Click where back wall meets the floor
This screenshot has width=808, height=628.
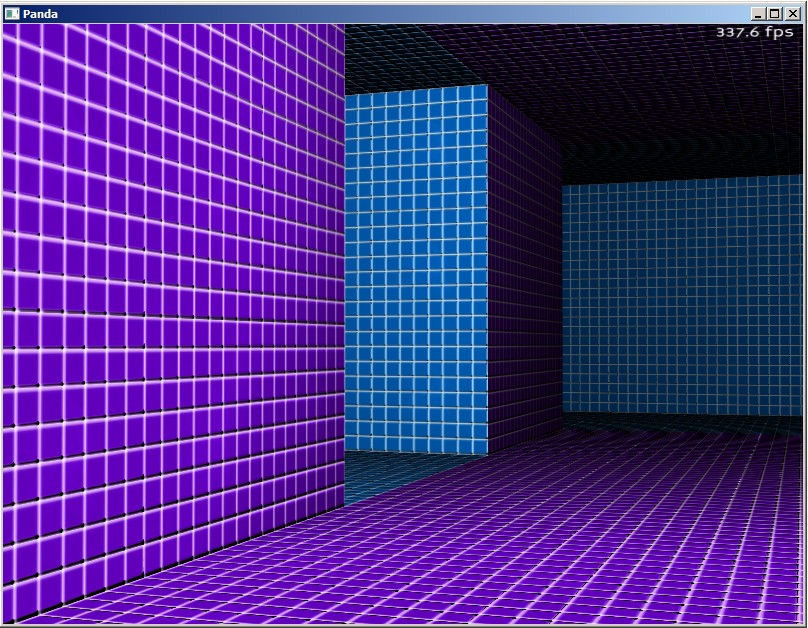[x=680, y=416]
